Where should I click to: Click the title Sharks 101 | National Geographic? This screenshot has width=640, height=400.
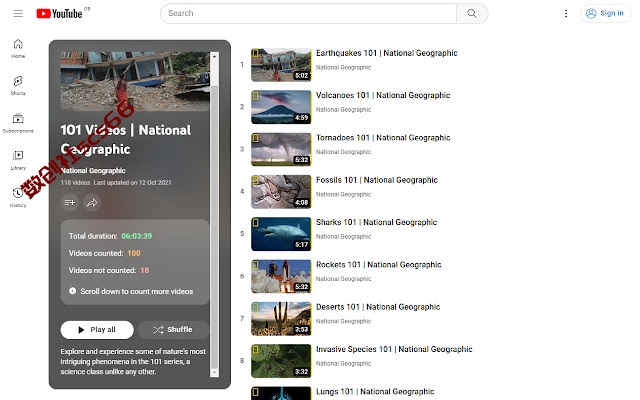point(376,222)
